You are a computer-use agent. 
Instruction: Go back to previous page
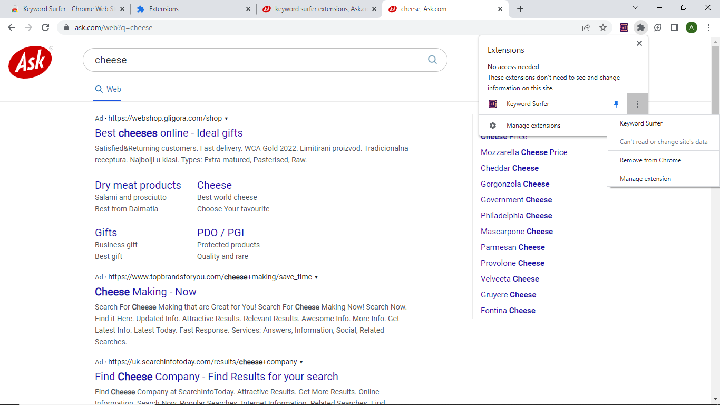click(x=11, y=28)
